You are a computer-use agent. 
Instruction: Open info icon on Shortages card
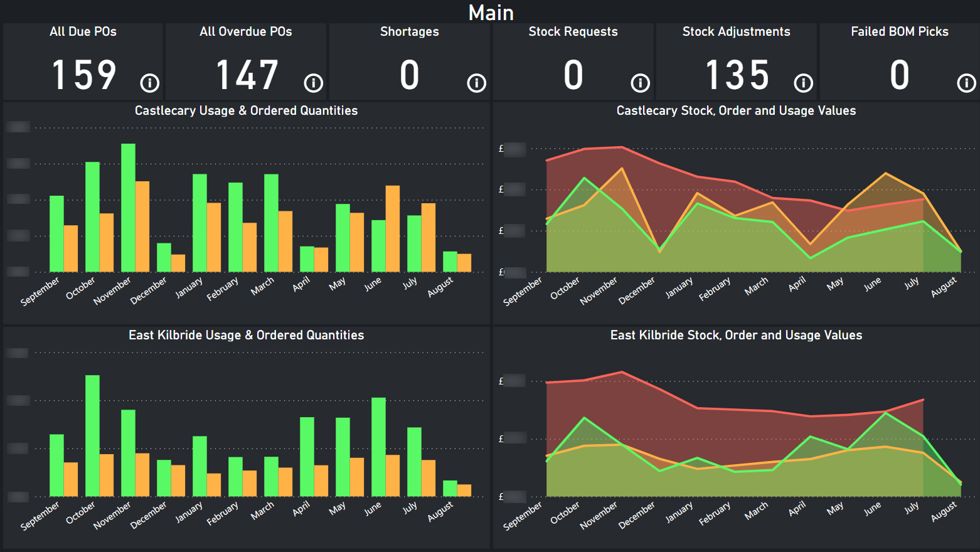[476, 83]
